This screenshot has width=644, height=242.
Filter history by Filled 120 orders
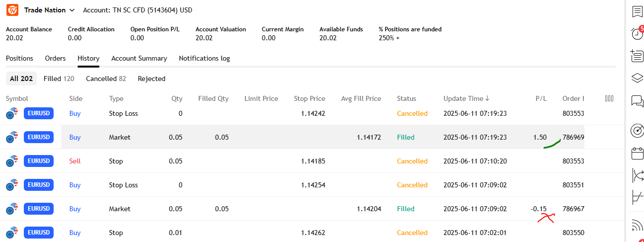59,79
